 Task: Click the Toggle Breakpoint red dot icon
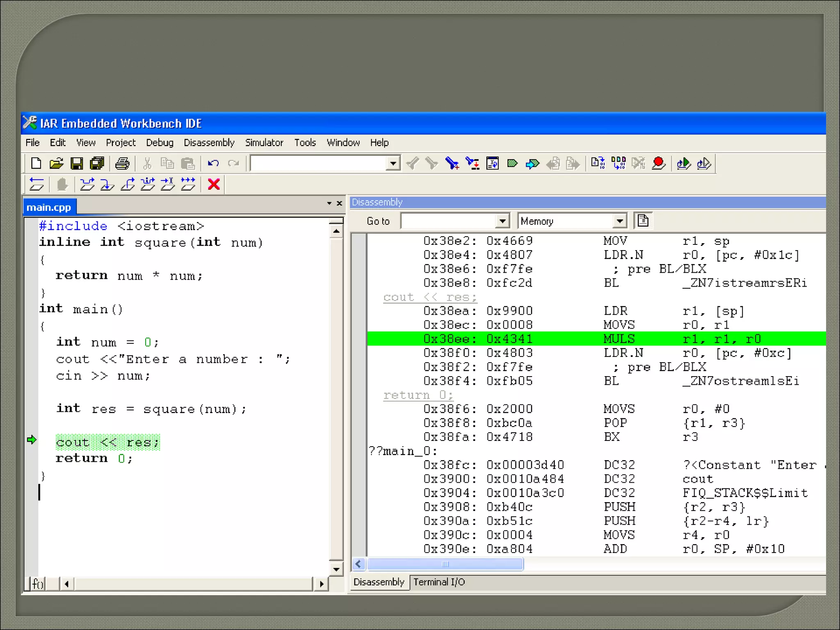[x=658, y=163]
